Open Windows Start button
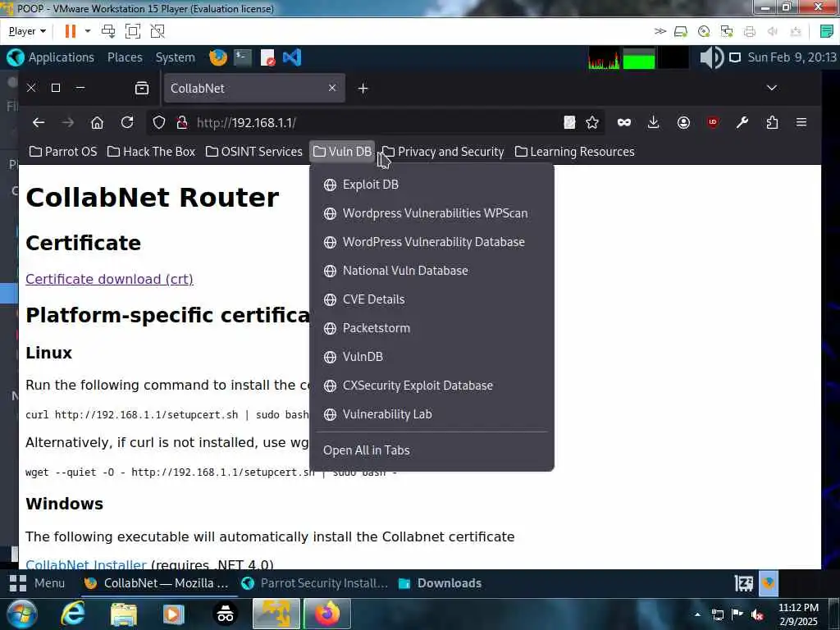 pos(22,614)
